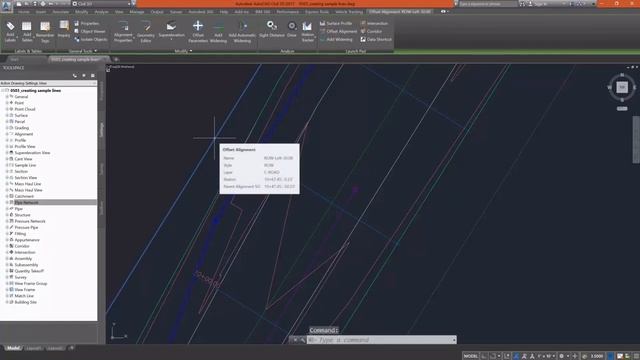The height and width of the screenshot is (360, 640).
Task: Click Intersection in Launch Pad
Action: (374, 23)
